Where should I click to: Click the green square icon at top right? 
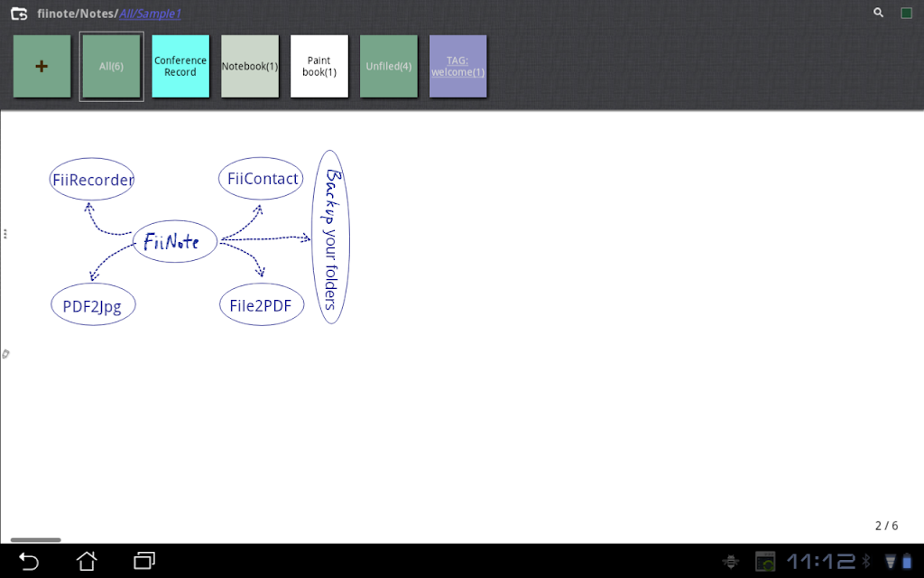pos(906,13)
